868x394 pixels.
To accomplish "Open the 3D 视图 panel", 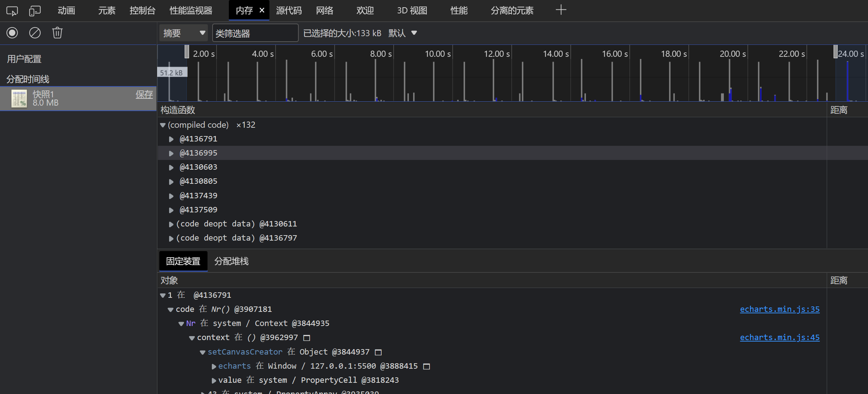I will (411, 10).
